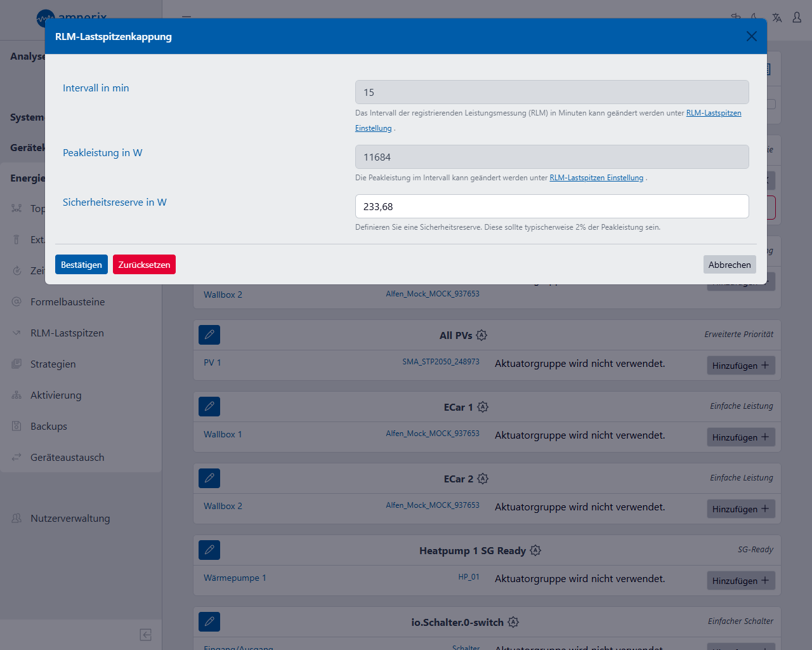Select Nutzerverwaltung in the sidebar

[x=70, y=519]
